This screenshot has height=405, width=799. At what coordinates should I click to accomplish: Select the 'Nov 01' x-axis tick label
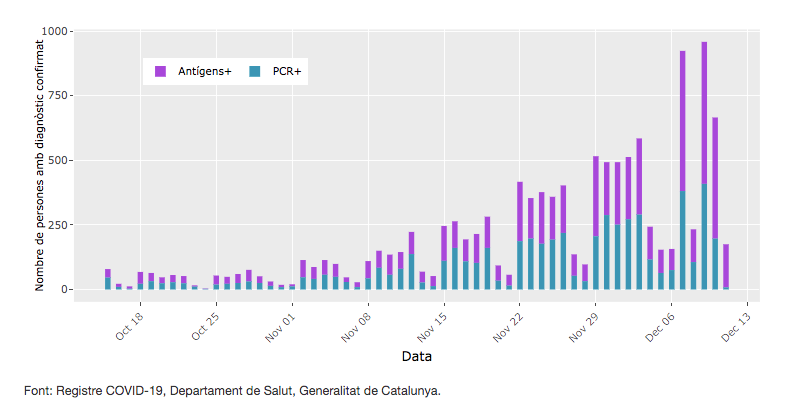pos(281,326)
